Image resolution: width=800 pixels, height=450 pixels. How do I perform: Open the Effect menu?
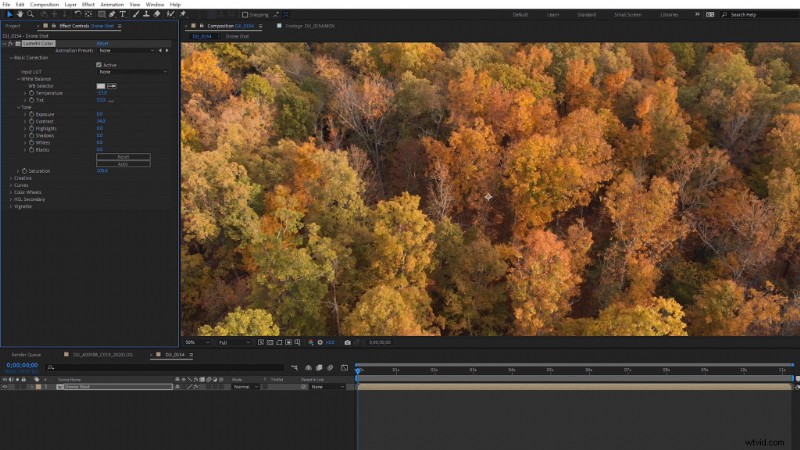point(88,4)
